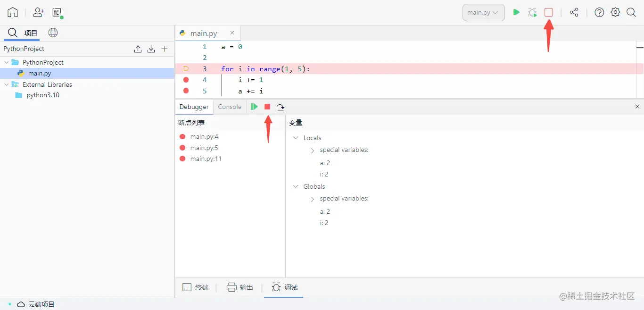Viewport: 644px width, 310px height.
Task: Close the main.py editor tab
Action: tap(232, 33)
